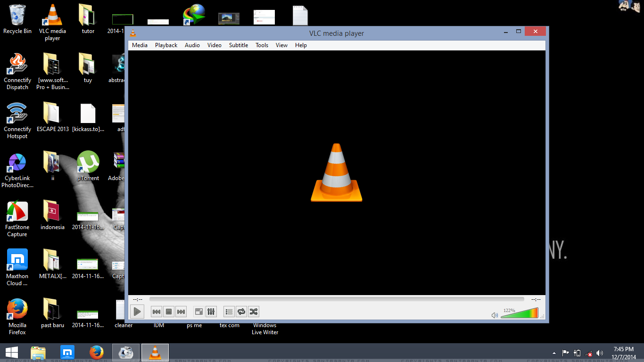Open the Playback menu
Image resolution: width=644 pixels, height=362 pixels.
166,45
